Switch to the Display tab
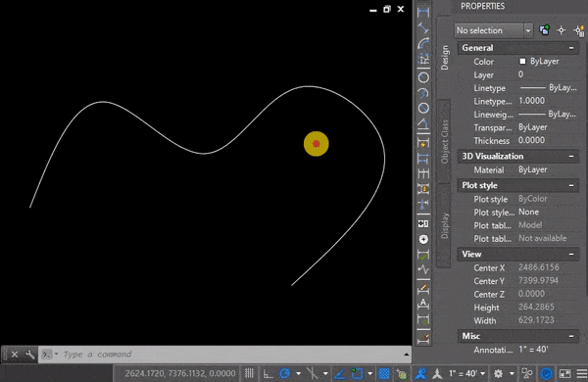This screenshot has height=382, width=588. 445,225
